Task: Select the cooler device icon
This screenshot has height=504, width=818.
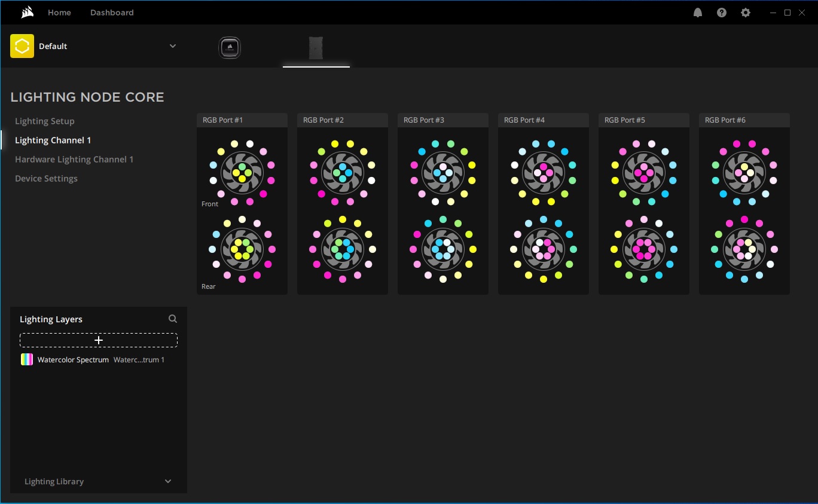Action: click(x=230, y=48)
